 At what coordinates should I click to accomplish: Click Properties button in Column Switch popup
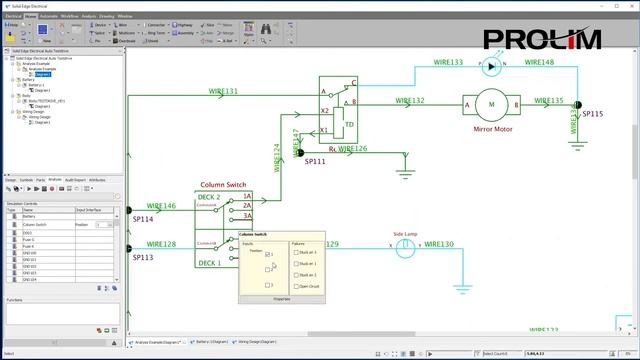point(282,299)
